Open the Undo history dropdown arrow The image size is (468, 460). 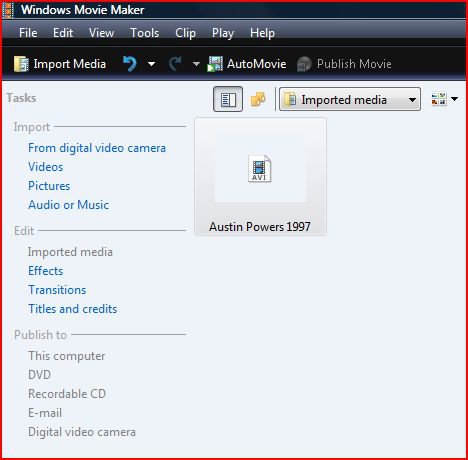(x=151, y=64)
